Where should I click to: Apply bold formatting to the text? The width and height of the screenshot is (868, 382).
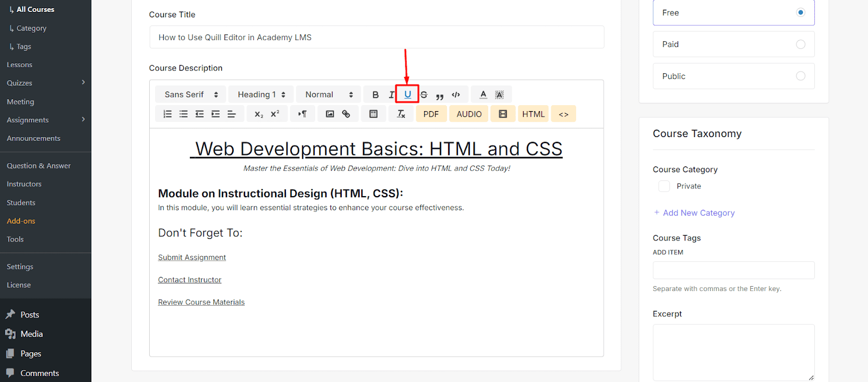(375, 95)
